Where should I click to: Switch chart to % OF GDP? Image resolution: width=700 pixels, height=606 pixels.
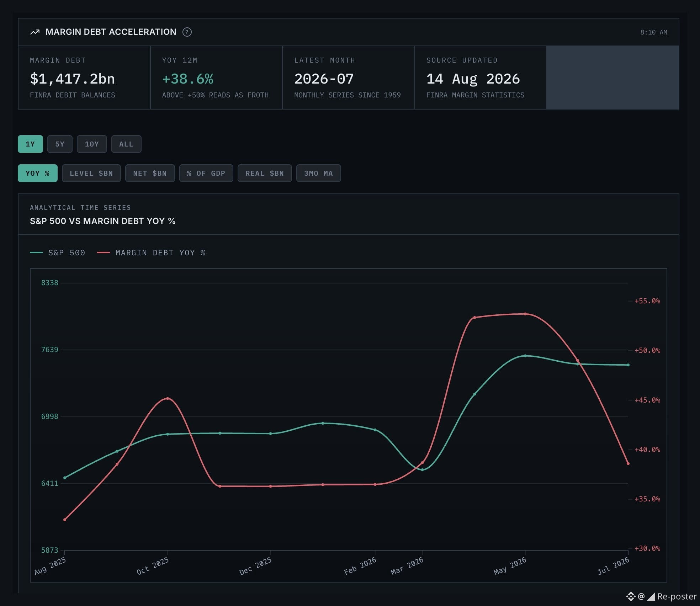[206, 173]
